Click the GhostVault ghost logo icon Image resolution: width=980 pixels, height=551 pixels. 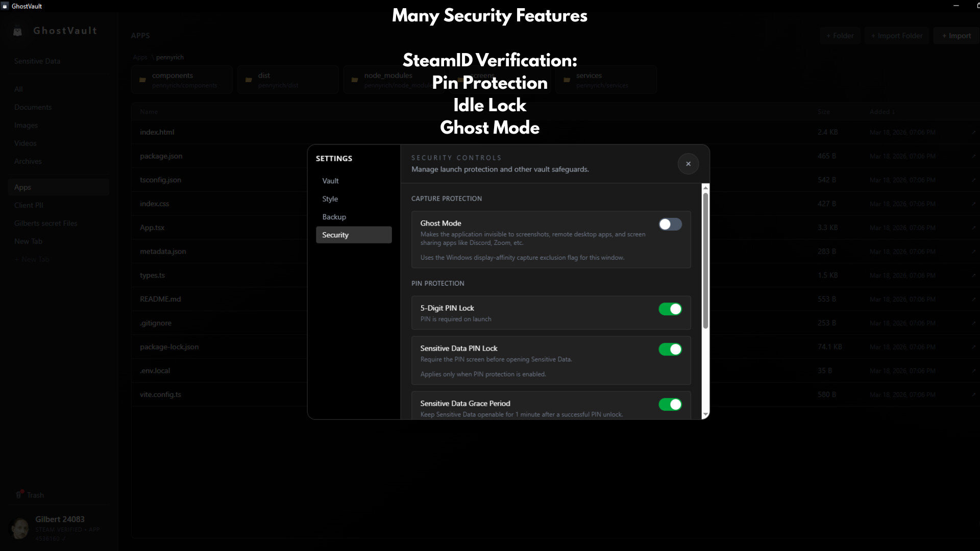click(17, 31)
